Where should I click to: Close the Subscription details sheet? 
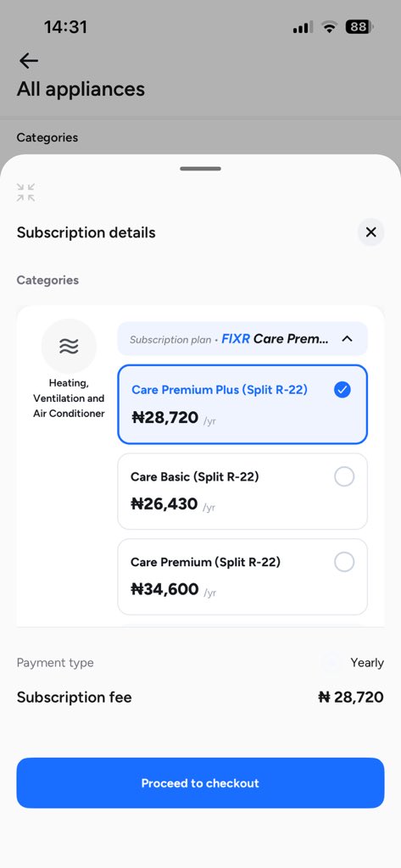coord(370,232)
